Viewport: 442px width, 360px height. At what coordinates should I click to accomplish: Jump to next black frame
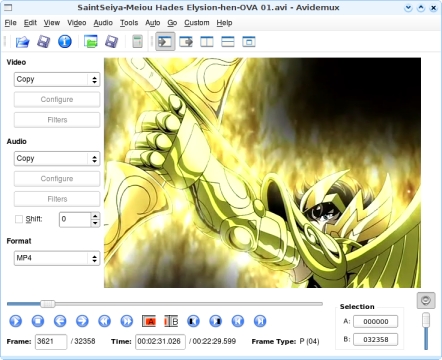pyautogui.click(x=216, y=321)
